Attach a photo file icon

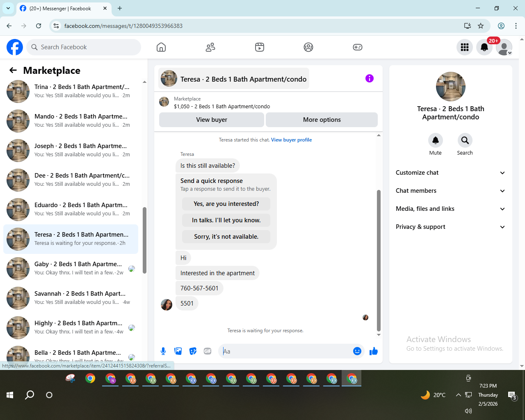[x=178, y=351]
